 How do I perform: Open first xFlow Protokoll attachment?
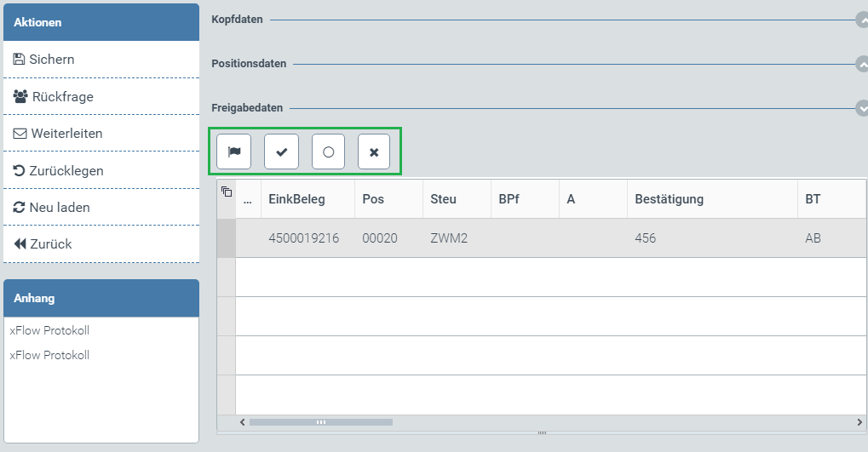(x=49, y=330)
